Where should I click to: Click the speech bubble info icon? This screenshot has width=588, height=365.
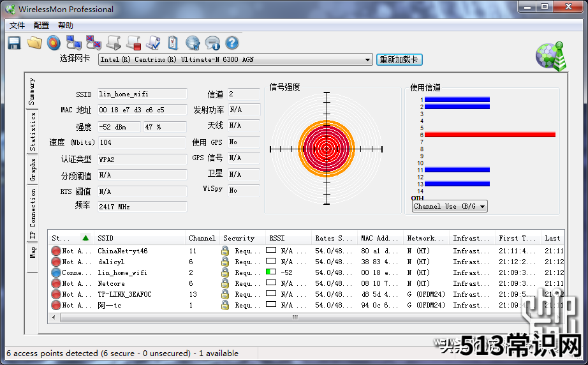pyautogui.click(x=212, y=43)
